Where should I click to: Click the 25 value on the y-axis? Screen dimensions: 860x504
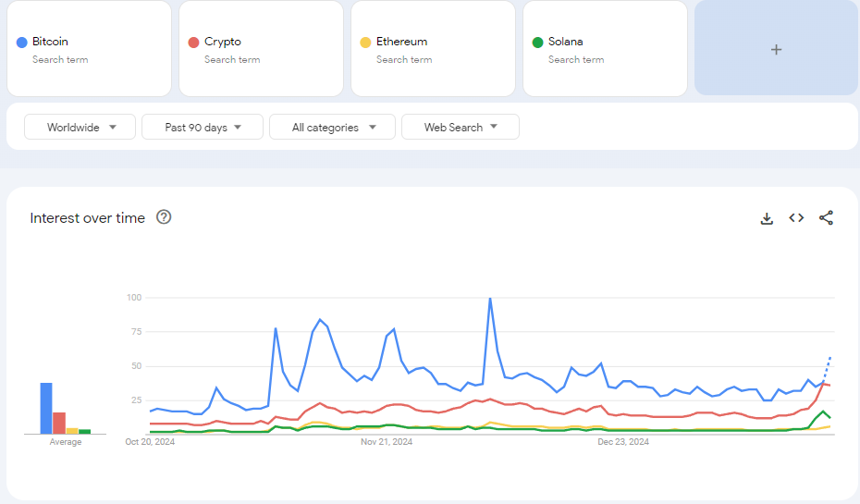tap(136, 400)
